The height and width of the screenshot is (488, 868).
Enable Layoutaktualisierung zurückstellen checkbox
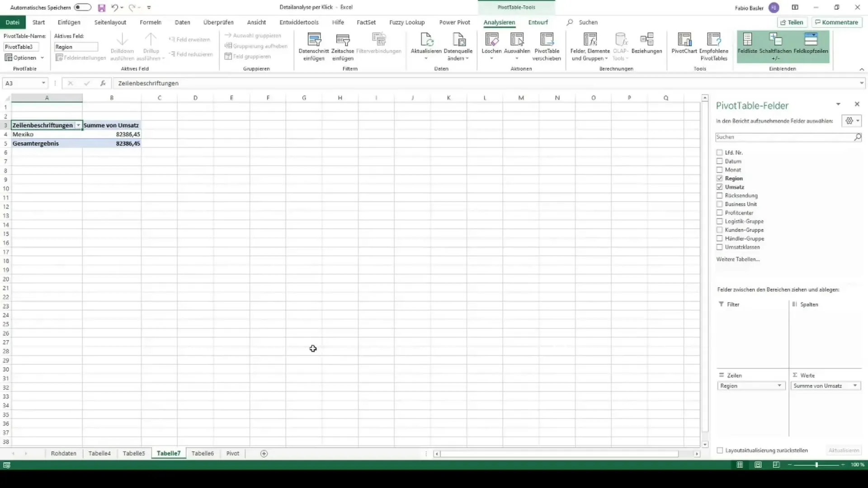point(720,450)
